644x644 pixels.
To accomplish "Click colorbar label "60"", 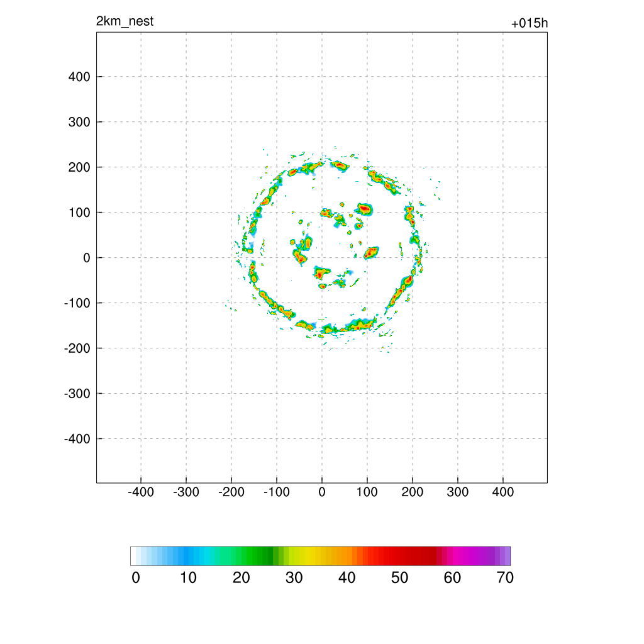I will pos(452,578).
